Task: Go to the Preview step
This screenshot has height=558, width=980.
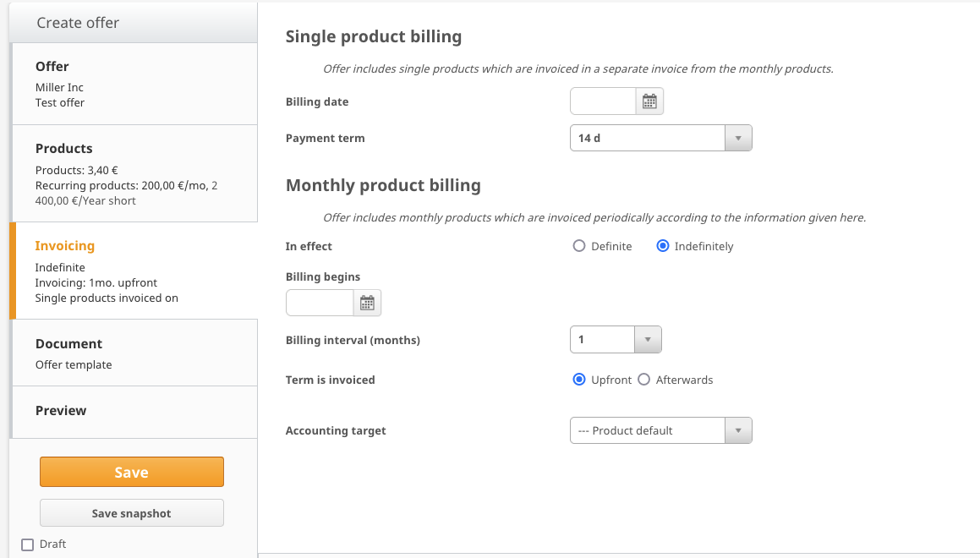Action: pyautogui.click(x=134, y=411)
